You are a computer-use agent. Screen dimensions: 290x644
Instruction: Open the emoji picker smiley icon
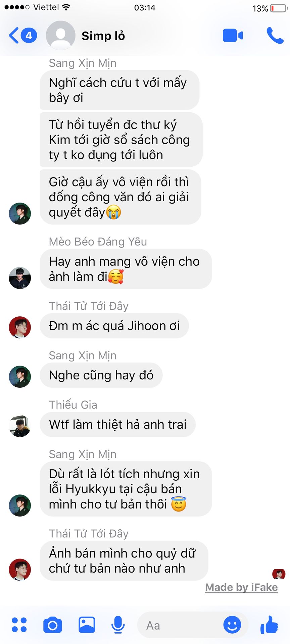click(x=232, y=625)
